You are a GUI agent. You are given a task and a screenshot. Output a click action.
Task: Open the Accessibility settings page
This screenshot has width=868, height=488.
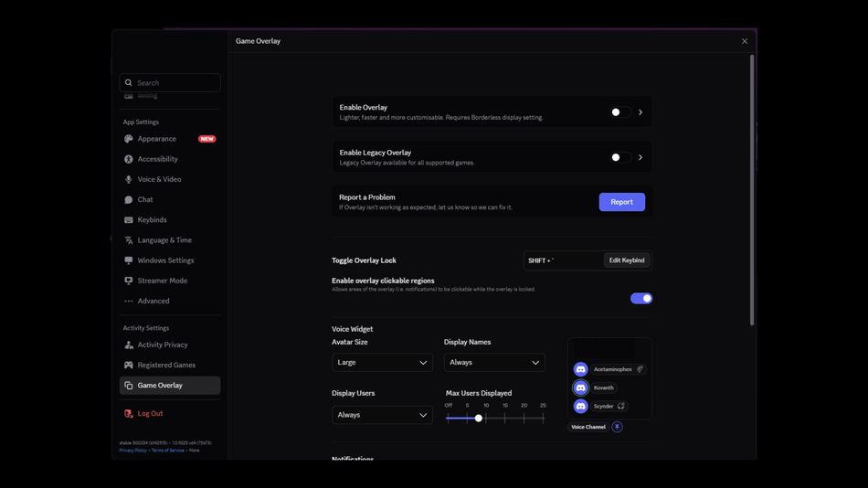(x=170, y=159)
